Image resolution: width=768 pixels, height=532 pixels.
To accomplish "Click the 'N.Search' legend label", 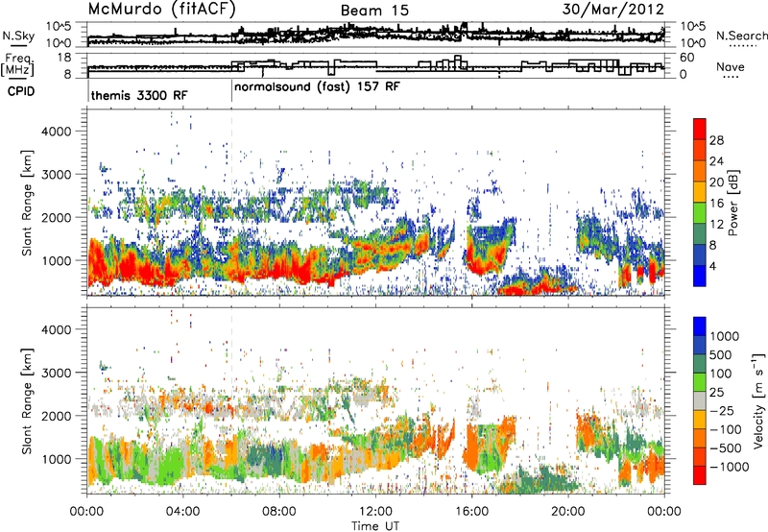I will [741, 36].
